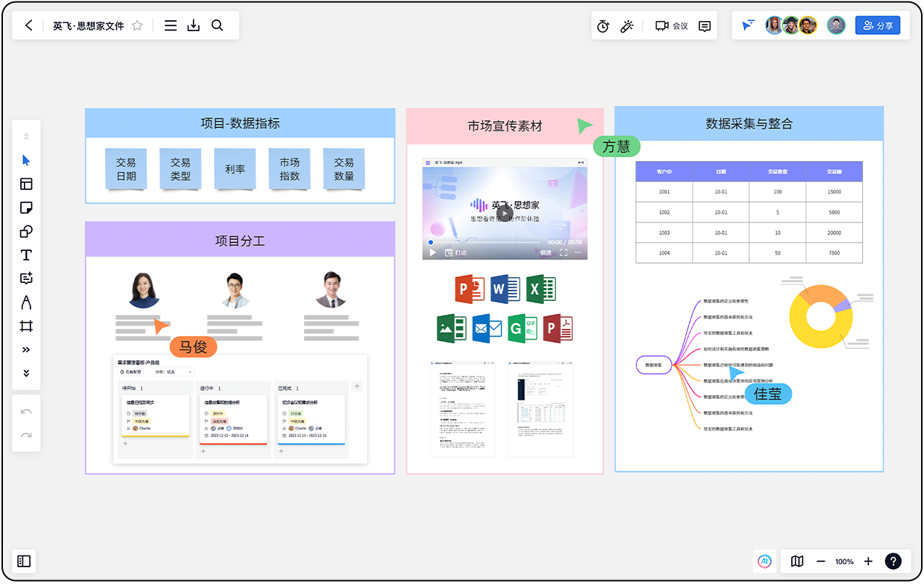This screenshot has width=924, height=586.
Task: Open the 看板配置 board settings button
Action: pos(131,372)
